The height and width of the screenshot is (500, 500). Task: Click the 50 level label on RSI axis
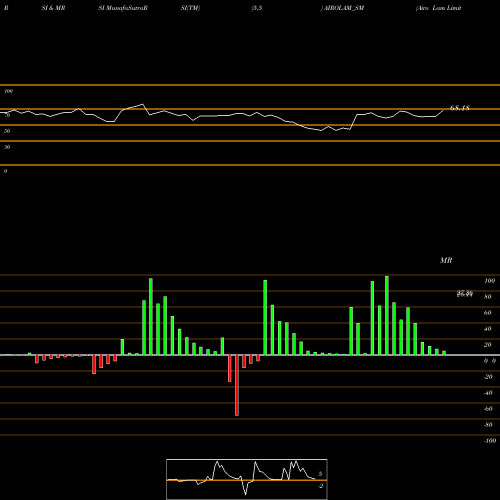point(7,131)
